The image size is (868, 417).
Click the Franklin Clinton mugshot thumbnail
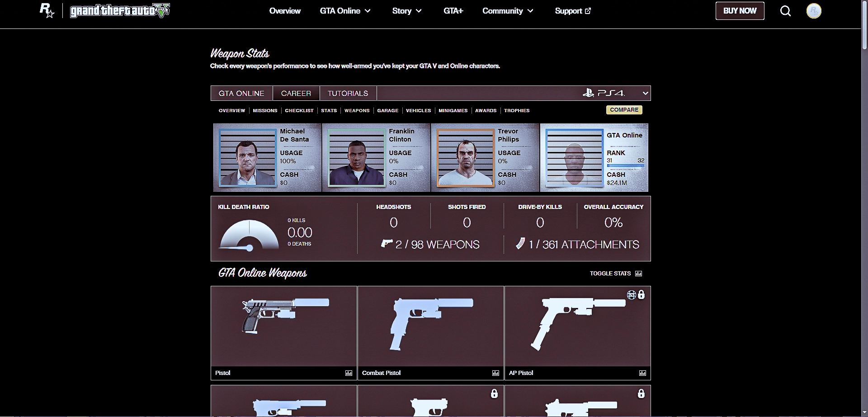tap(356, 157)
